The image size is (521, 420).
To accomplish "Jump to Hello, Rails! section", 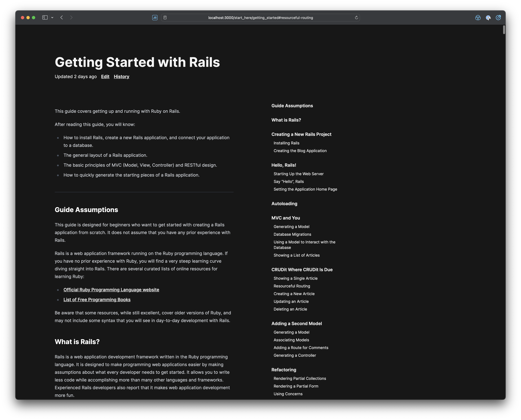I will [x=284, y=165].
